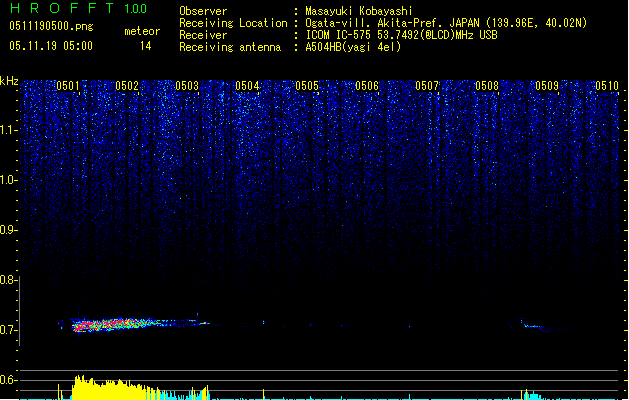Screen dimensions: 629x400
Task: Click the 1.0 kHz axis label
Action: pos(9,180)
